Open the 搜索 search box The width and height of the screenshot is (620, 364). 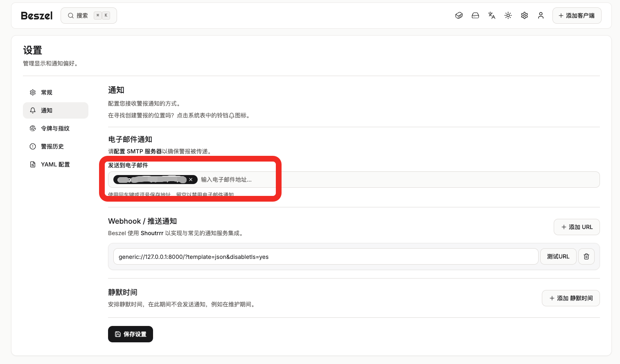(x=88, y=16)
